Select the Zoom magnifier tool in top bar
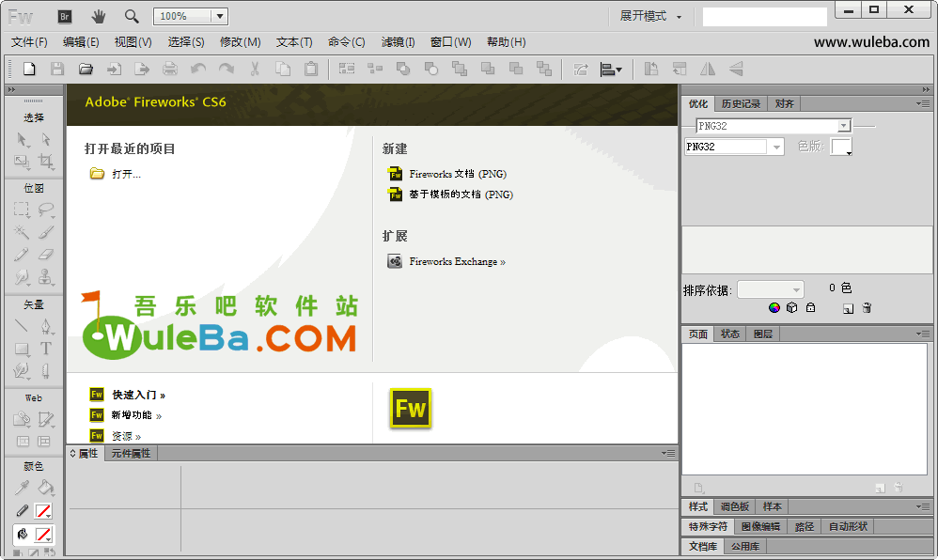This screenshot has height=560, width=938. pos(132,16)
